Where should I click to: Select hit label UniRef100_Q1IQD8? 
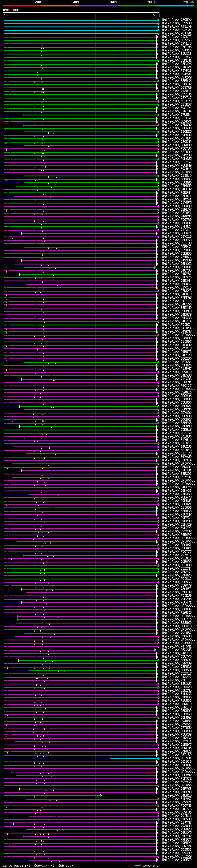177,507
